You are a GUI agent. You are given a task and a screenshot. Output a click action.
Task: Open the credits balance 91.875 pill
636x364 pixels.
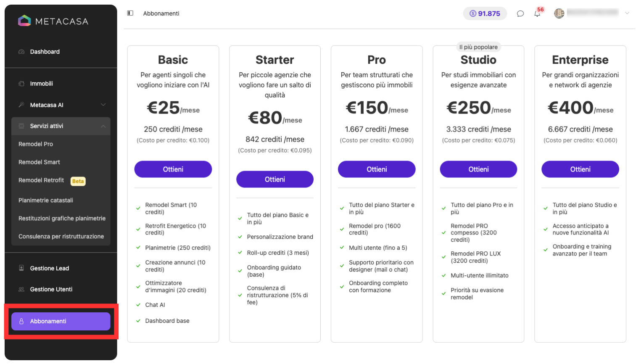coord(485,13)
